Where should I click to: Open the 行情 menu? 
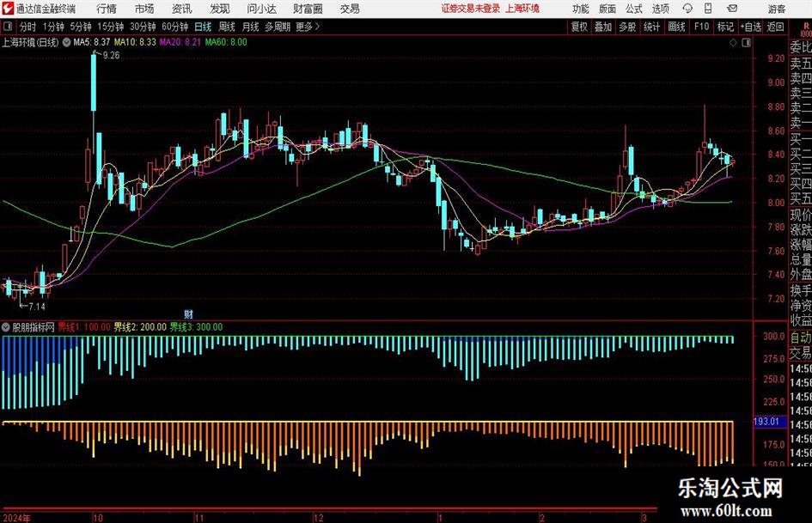pyautogui.click(x=107, y=9)
